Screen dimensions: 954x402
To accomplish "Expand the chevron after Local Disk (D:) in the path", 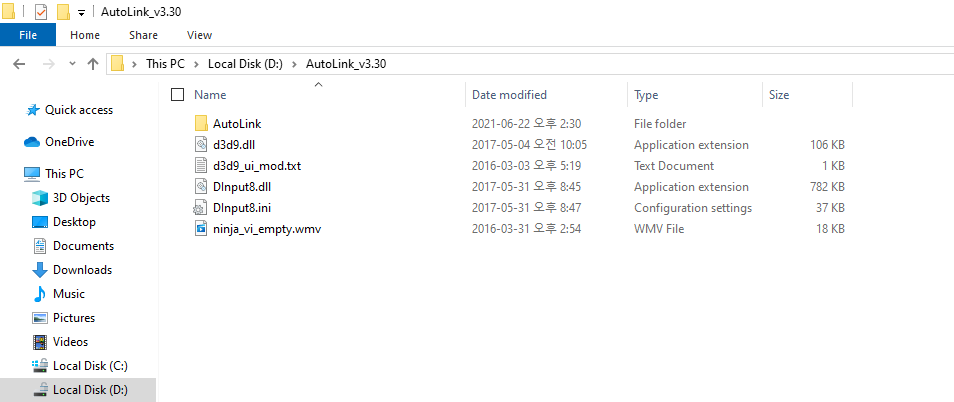I will [293, 64].
